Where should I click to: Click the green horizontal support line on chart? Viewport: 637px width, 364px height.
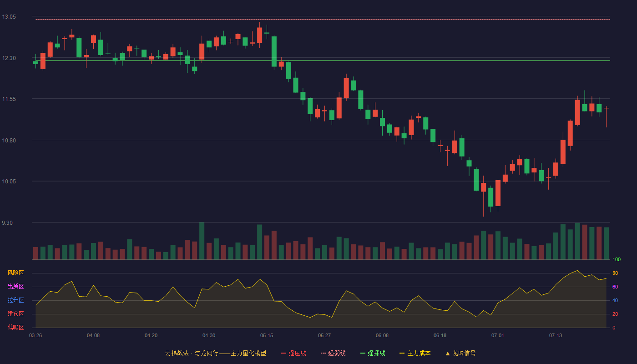coord(323,61)
